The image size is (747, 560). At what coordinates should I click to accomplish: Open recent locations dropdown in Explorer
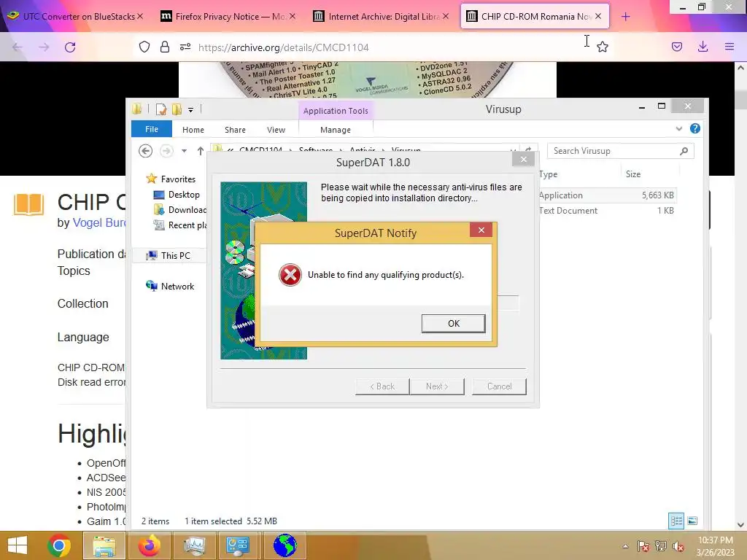coord(184,151)
